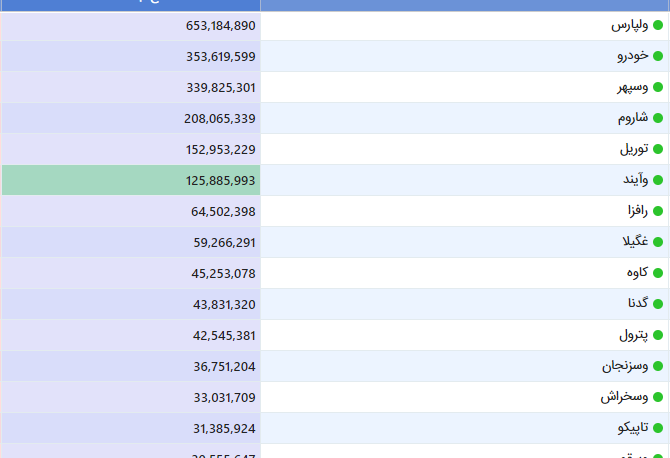Open the شاروم symbol name
This screenshot has width=670, height=458.
(633, 117)
